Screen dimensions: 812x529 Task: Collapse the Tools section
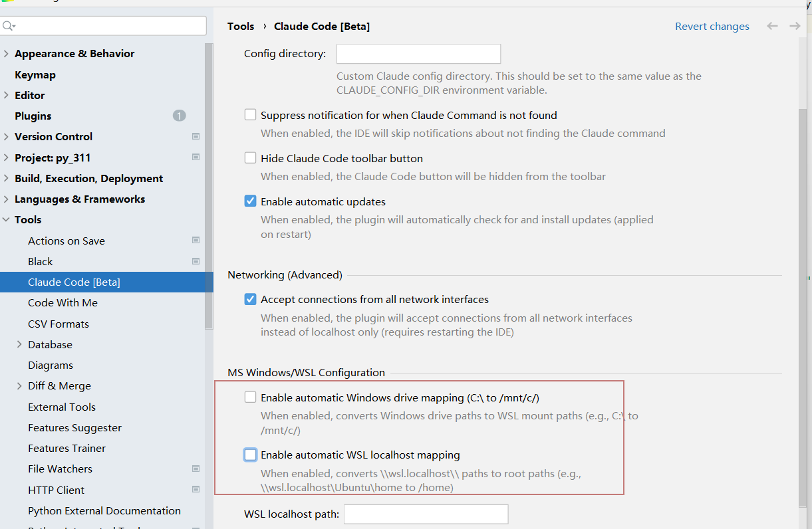coord(7,219)
